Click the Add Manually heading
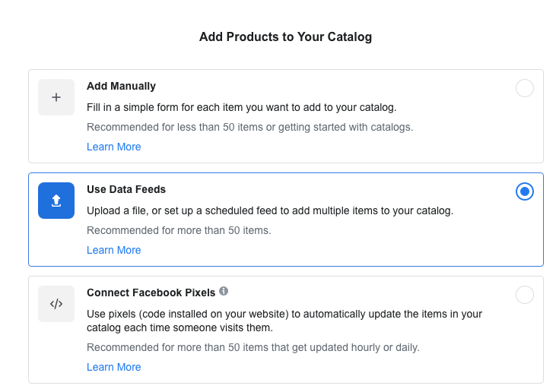The height and width of the screenshot is (392, 556). tap(121, 86)
